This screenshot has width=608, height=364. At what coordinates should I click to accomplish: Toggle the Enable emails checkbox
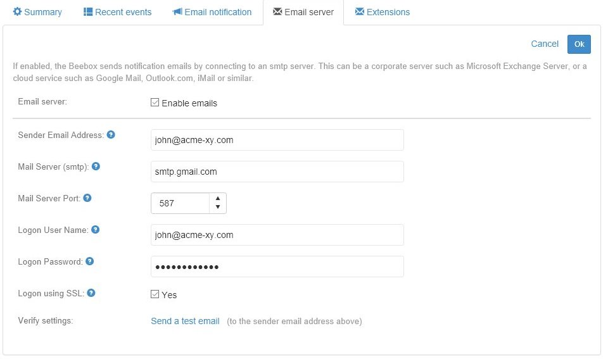155,103
